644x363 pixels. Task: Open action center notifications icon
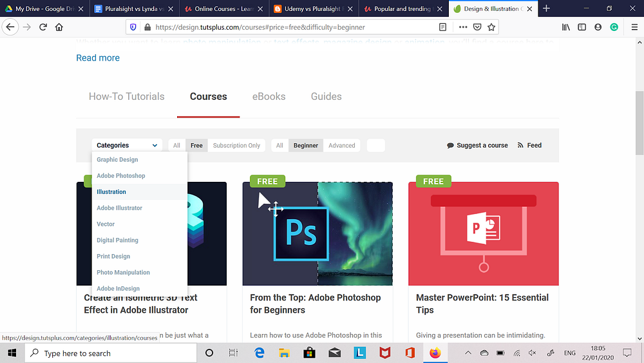click(x=627, y=353)
